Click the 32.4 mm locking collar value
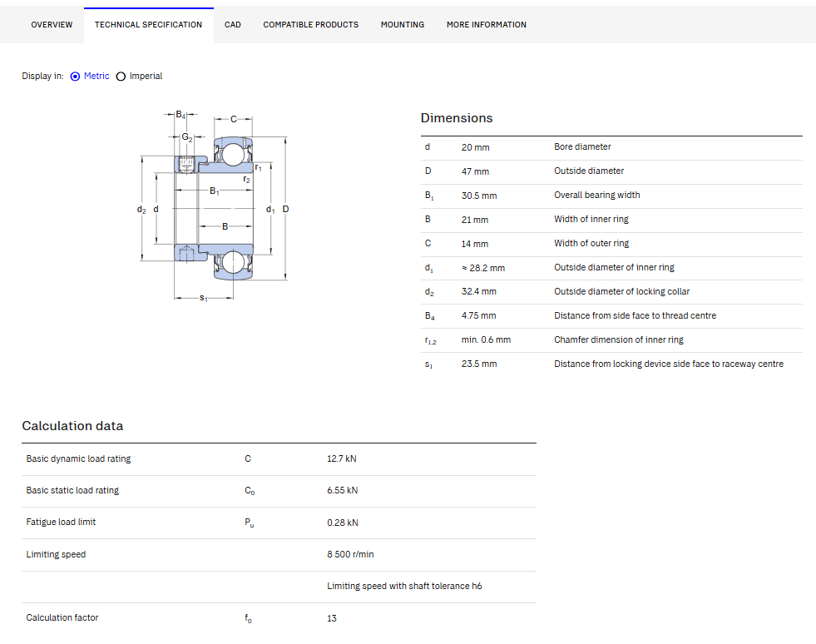This screenshot has height=644, width=816. 479,291
